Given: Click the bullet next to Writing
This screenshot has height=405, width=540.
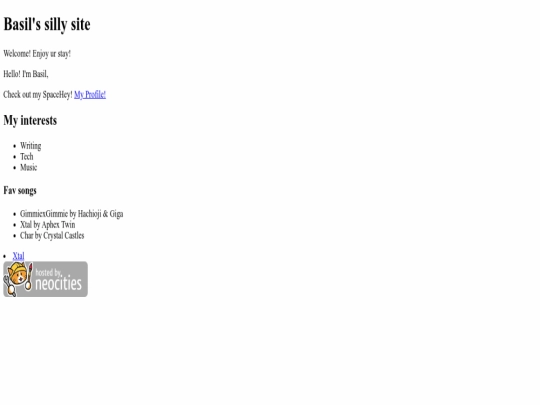Looking at the screenshot, I should pos(14,146).
